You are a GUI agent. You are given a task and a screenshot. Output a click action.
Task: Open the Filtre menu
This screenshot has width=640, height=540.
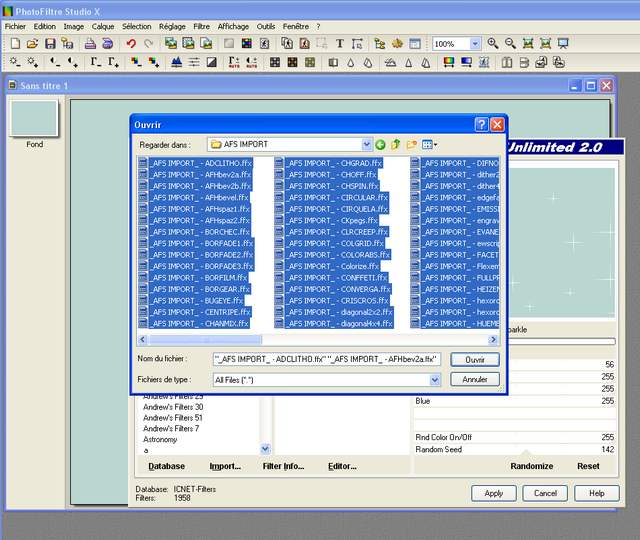coord(202,27)
